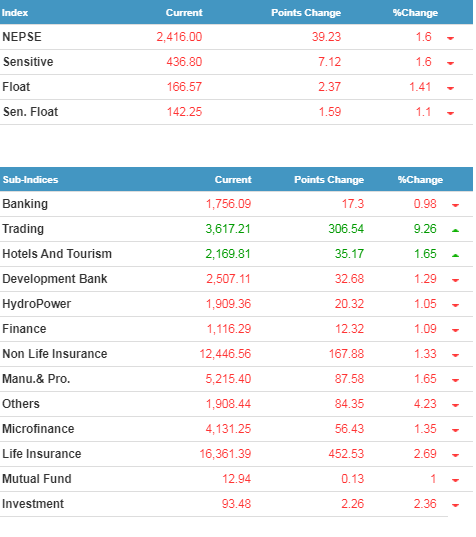Click the Index column header
The height and width of the screenshot is (537, 476).
(15, 13)
